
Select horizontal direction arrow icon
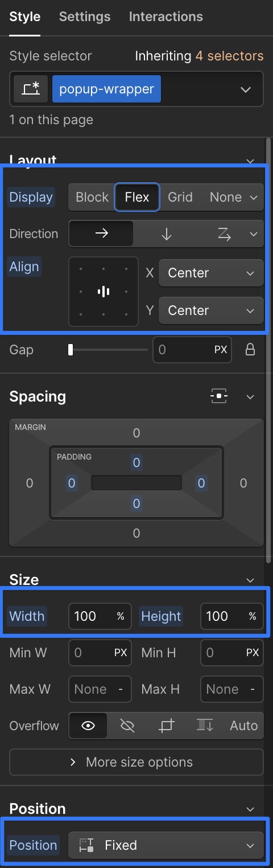101,234
